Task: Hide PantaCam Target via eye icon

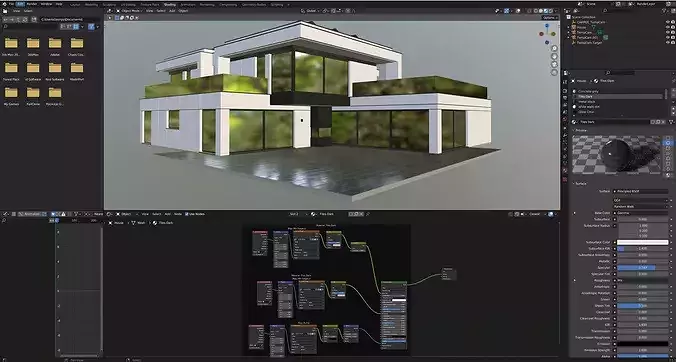Action: point(667,43)
